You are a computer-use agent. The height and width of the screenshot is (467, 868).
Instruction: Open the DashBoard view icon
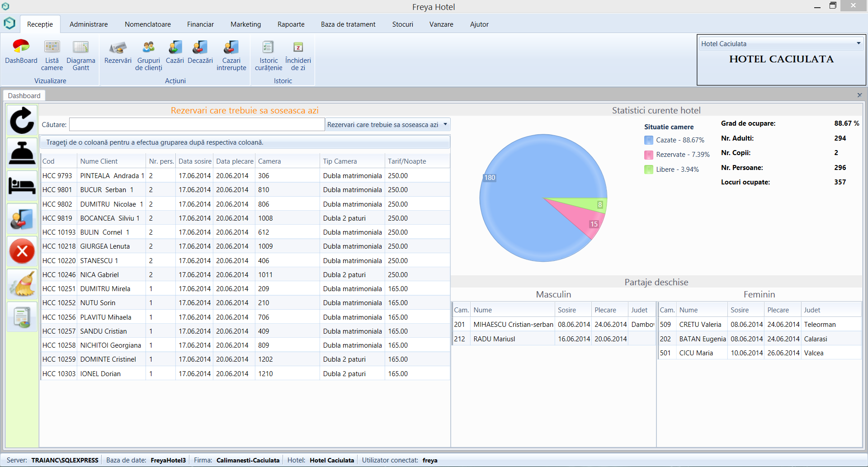[x=21, y=53]
